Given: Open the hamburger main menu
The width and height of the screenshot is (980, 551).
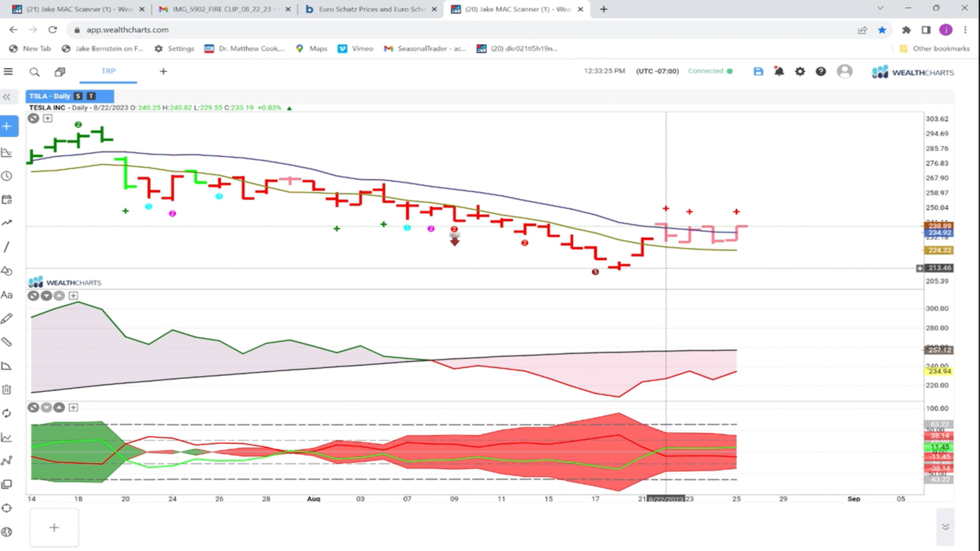Looking at the screenshot, I should [x=8, y=71].
